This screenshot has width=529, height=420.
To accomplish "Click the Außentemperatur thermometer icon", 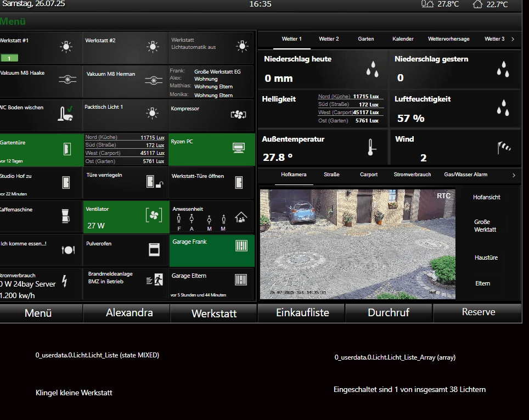I will [371, 147].
